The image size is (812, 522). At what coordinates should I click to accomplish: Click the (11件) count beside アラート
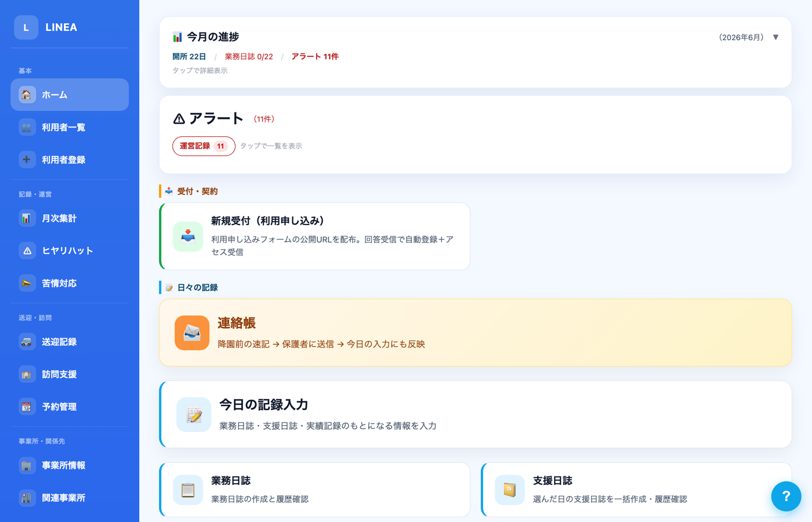coord(264,119)
